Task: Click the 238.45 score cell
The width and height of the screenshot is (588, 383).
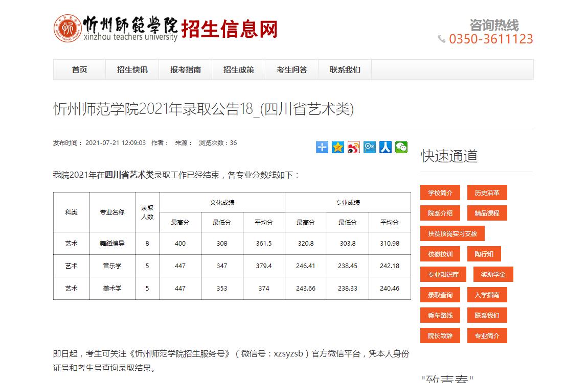Action: pos(348,266)
